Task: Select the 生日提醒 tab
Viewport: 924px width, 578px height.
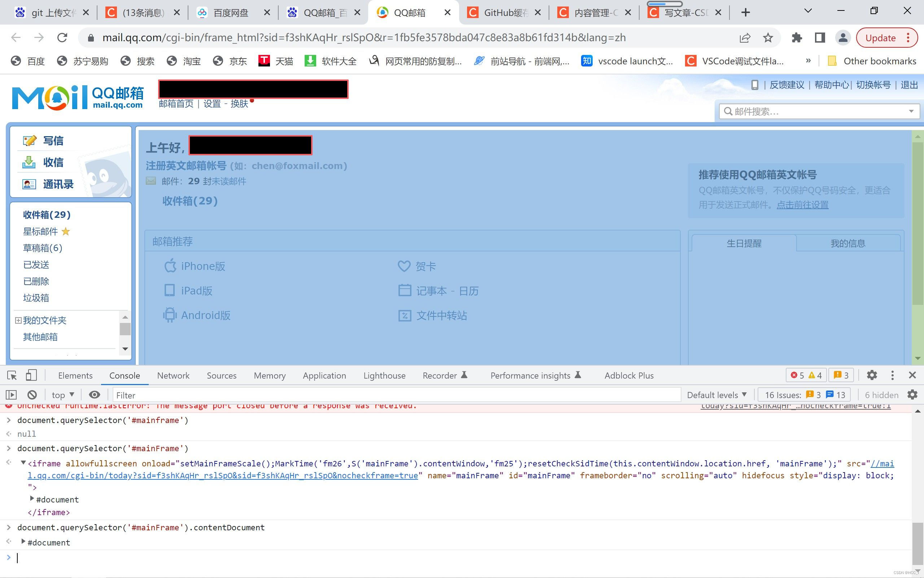Action: click(744, 243)
